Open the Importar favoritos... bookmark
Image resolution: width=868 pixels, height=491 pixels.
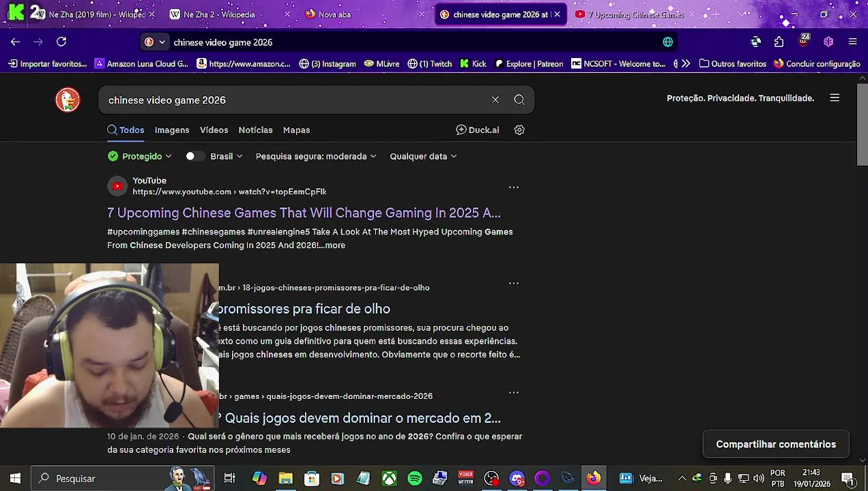(x=48, y=63)
